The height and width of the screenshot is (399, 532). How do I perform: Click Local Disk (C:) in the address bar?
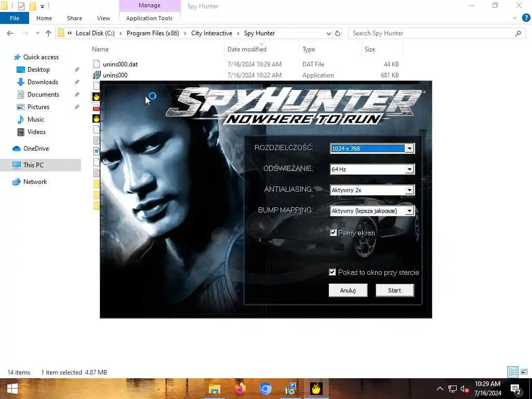pyautogui.click(x=95, y=33)
